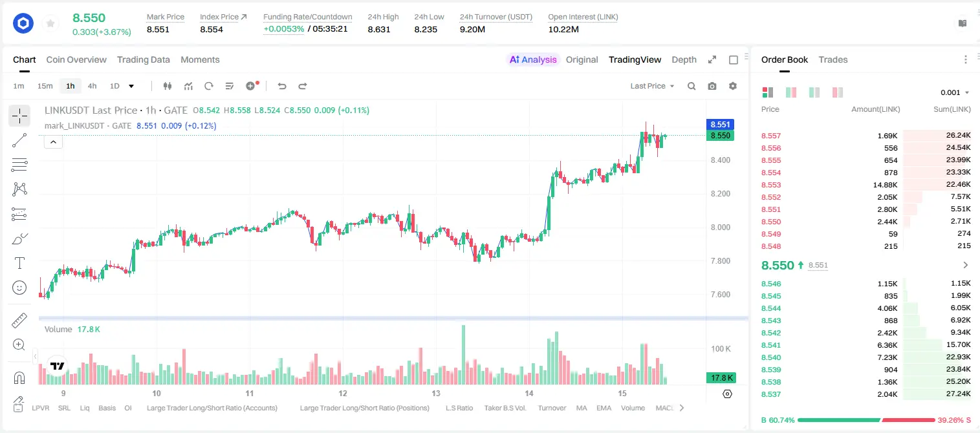Choose the text annotation tool
Image resolution: width=980 pixels, height=433 pixels.
click(x=19, y=263)
